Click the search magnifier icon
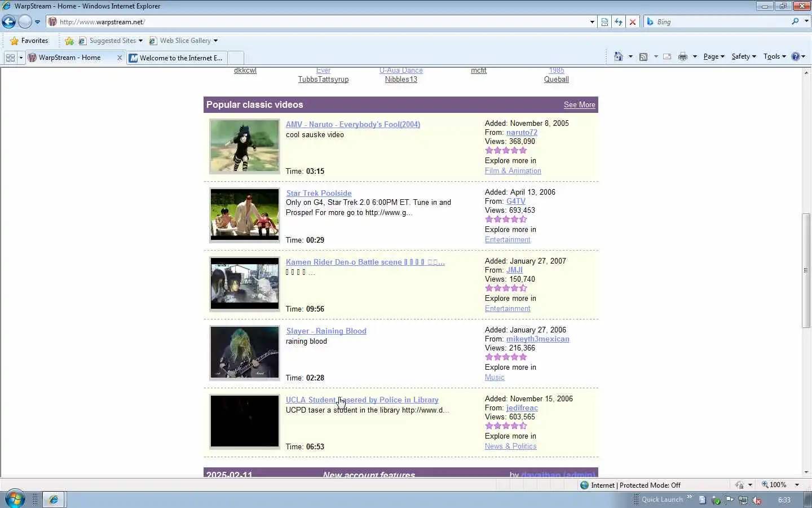The image size is (812, 508). [x=795, y=21]
